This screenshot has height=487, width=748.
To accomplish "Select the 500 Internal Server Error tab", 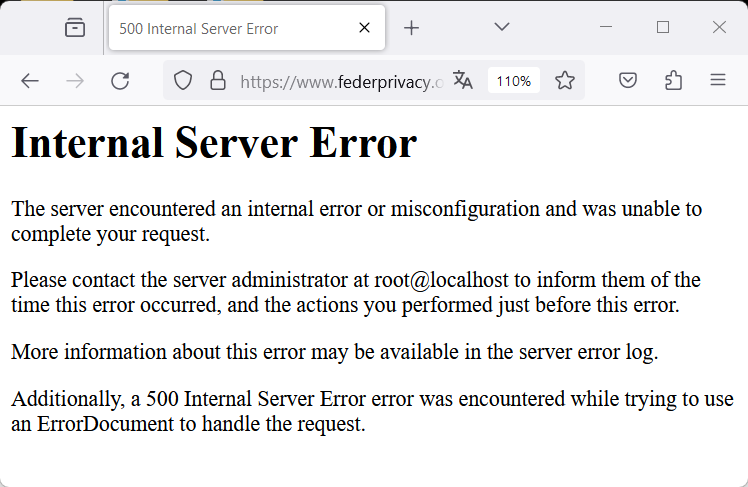I will 230,28.
